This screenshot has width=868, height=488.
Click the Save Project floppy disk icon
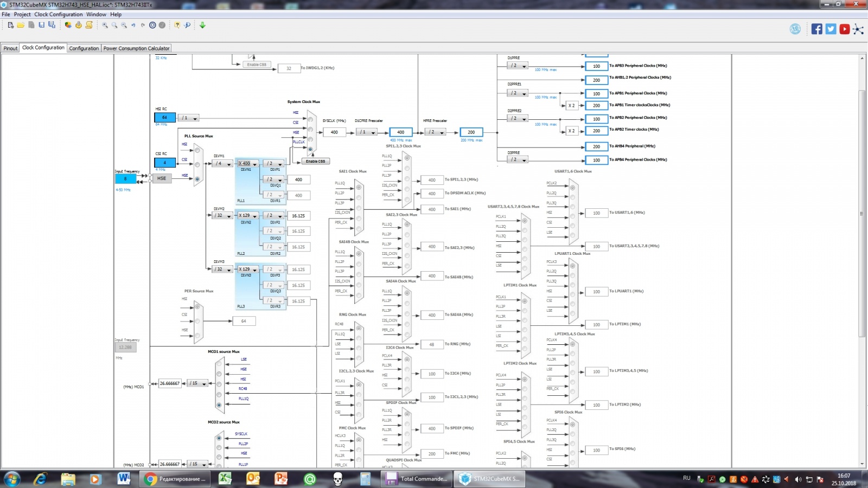click(x=41, y=25)
